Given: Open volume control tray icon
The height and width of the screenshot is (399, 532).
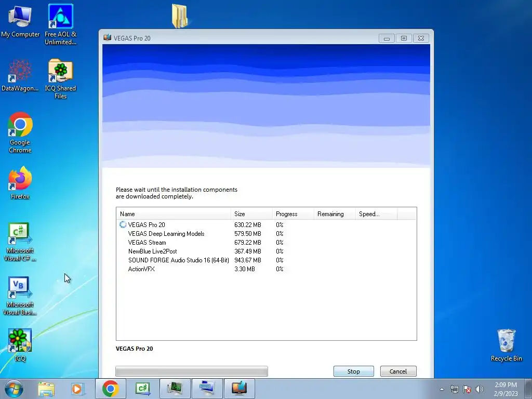Looking at the screenshot, I should tap(480, 389).
